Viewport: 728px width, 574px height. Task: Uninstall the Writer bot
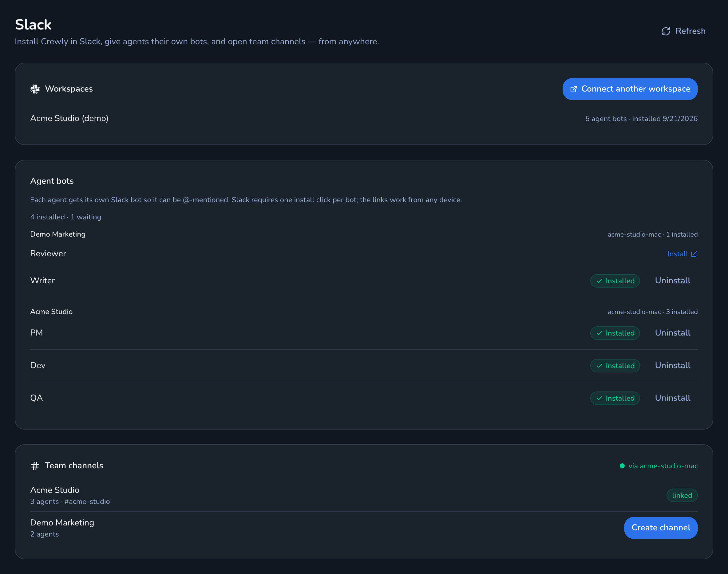point(673,281)
